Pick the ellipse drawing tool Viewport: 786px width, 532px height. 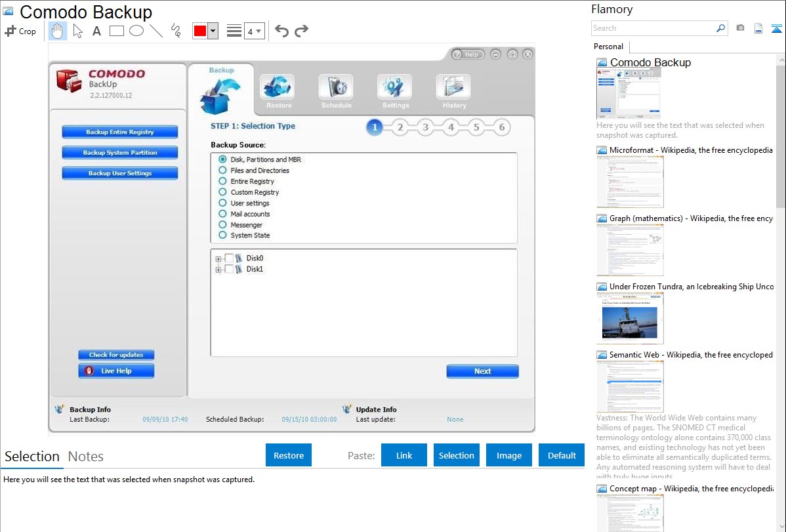[136, 31]
